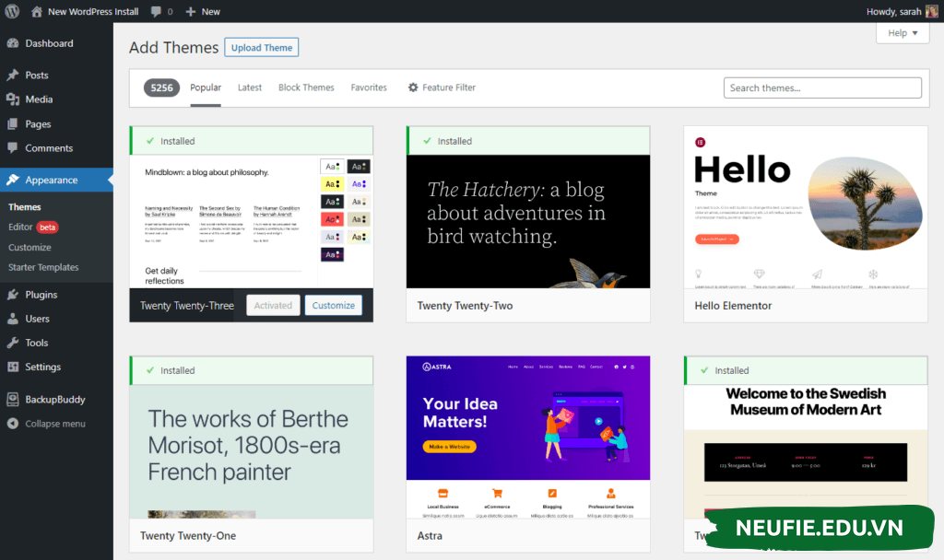Click the Astra theme name
Image resolution: width=944 pixels, height=560 pixels.
tap(430, 535)
